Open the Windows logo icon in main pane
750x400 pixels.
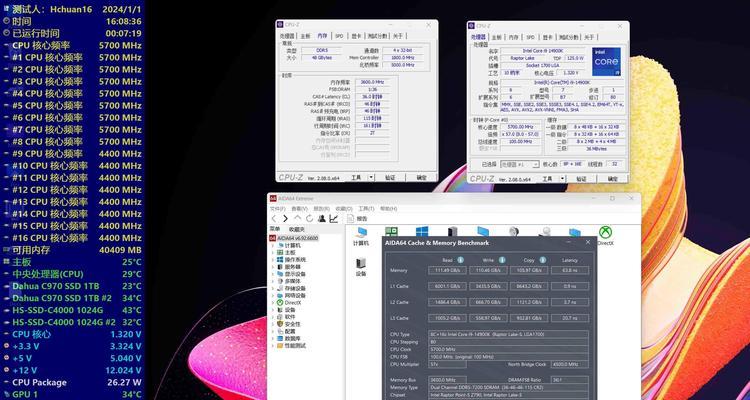(422, 232)
